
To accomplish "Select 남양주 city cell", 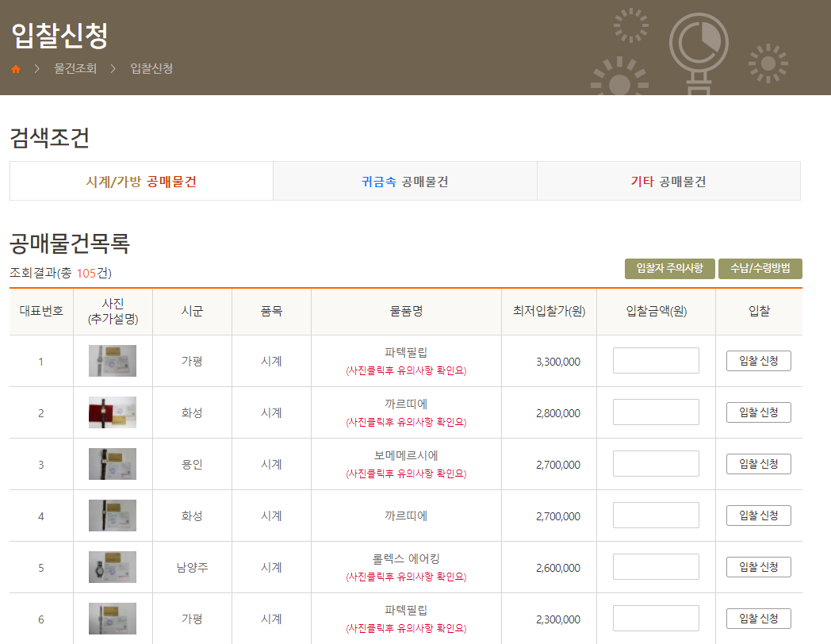I will click(x=192, y=567).
